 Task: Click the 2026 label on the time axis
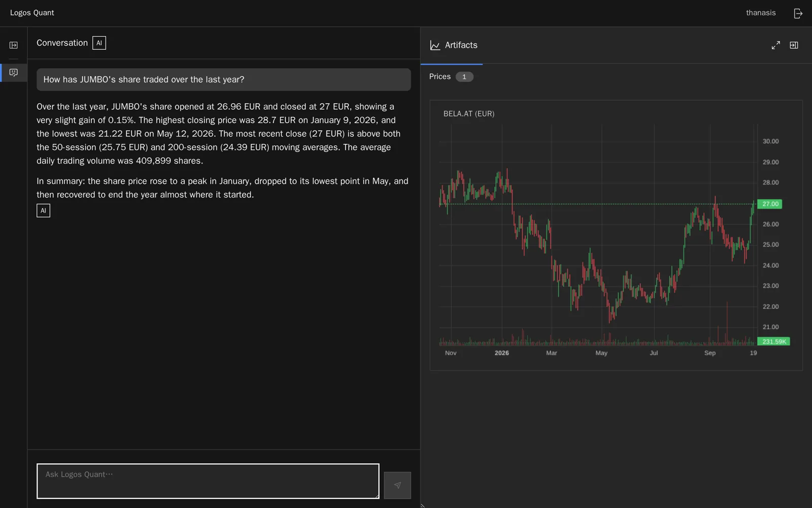501,353
